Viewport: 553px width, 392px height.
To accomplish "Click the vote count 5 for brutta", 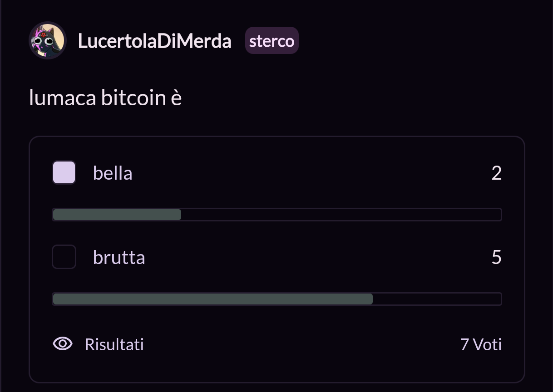I will click(x=497, y=257).
